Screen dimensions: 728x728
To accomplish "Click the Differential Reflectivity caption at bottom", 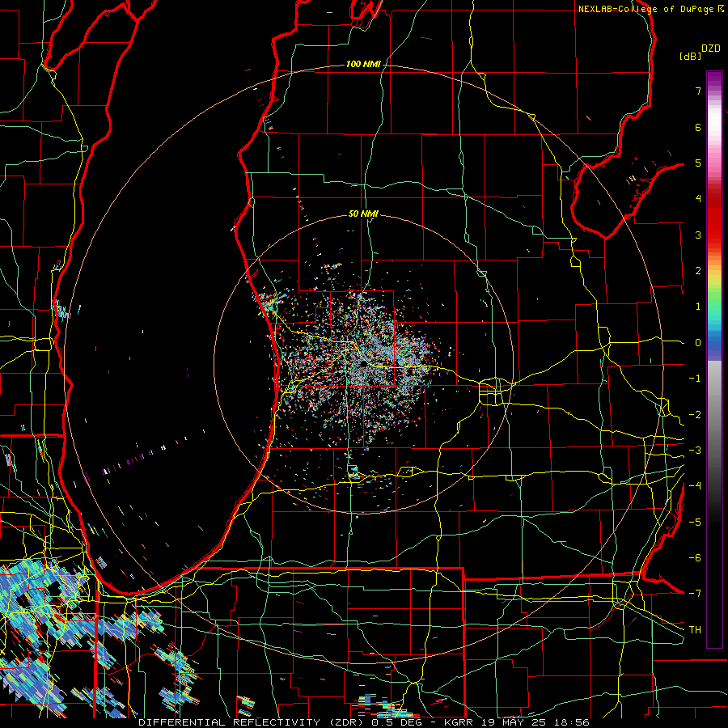I will click(364, 722).
